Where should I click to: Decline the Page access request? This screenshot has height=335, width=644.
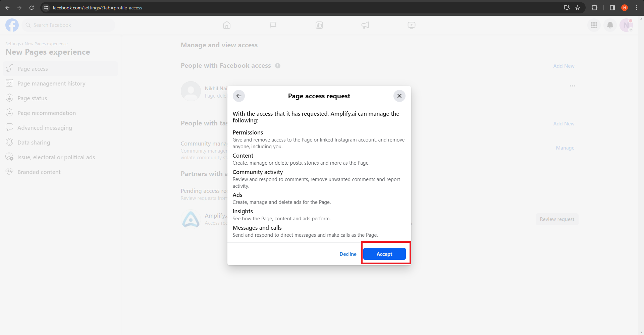(x=348, y=254)
